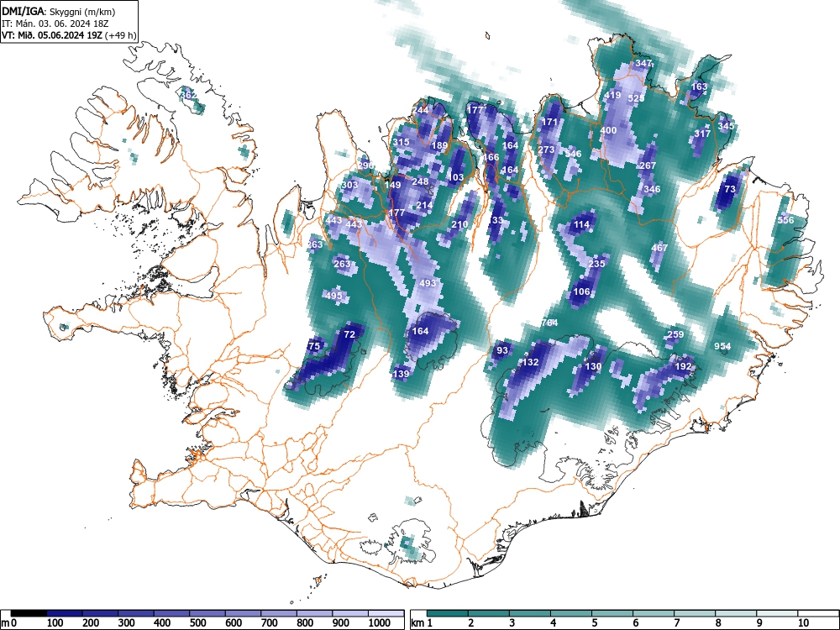Click the 210 visibility value

click(459, 224)
